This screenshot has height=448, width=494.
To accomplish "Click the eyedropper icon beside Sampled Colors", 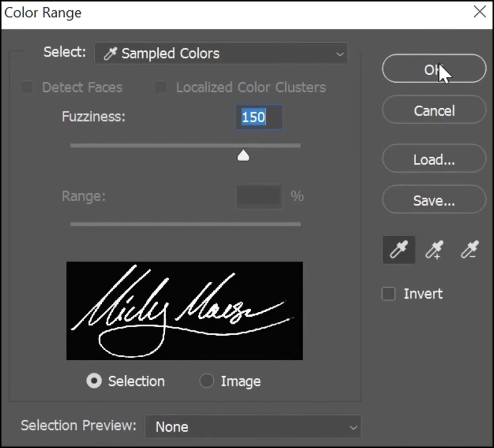I will click(x=111, y=53).
